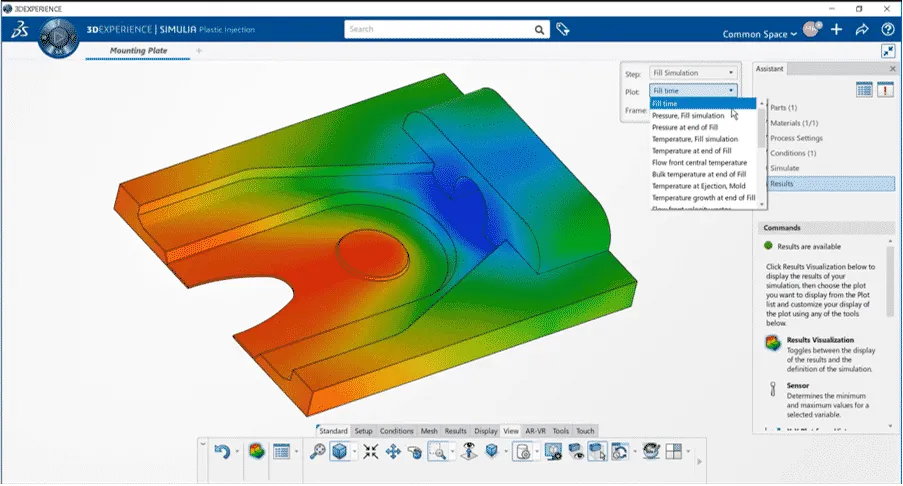
Task: Open the Common Space dropdown
Action: (x=759, y=34)
